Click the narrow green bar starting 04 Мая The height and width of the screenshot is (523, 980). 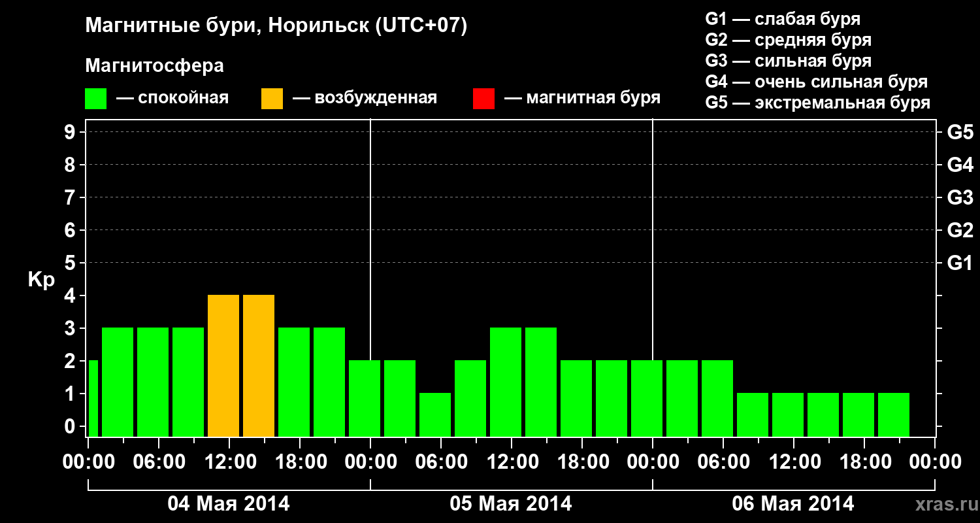coord(93,398)
